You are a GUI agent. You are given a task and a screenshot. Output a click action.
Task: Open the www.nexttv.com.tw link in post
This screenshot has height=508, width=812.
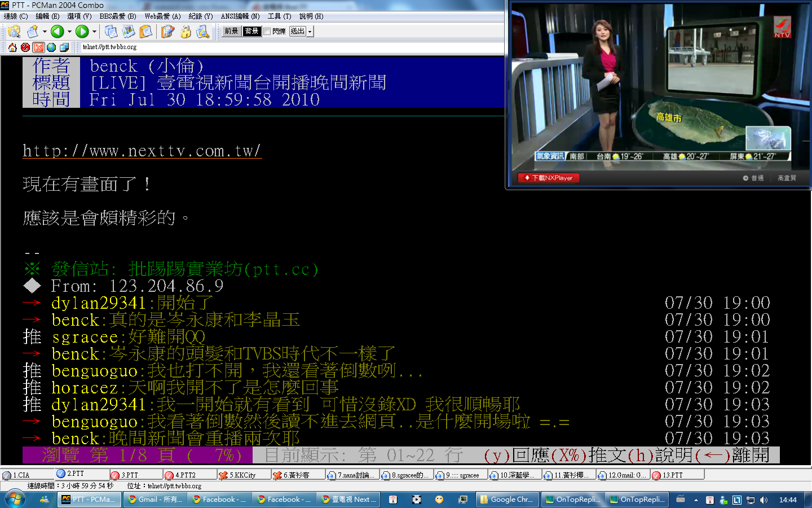click(x=142, y=151)
